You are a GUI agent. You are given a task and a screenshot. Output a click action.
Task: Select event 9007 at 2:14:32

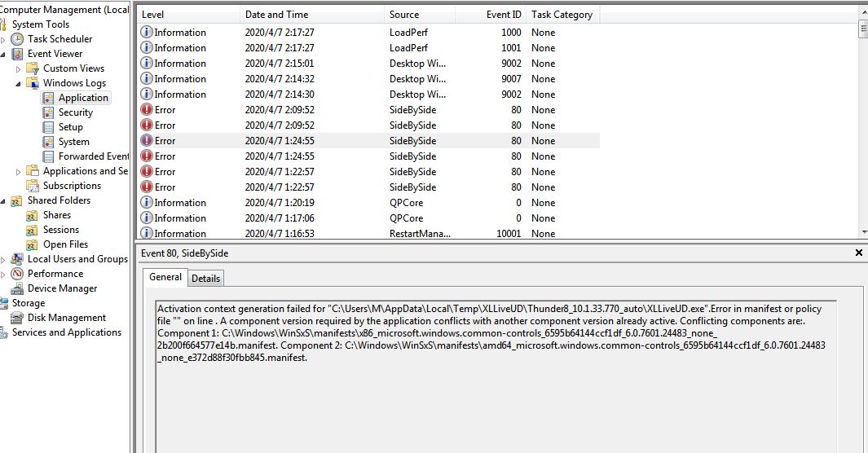coord(368,78)
